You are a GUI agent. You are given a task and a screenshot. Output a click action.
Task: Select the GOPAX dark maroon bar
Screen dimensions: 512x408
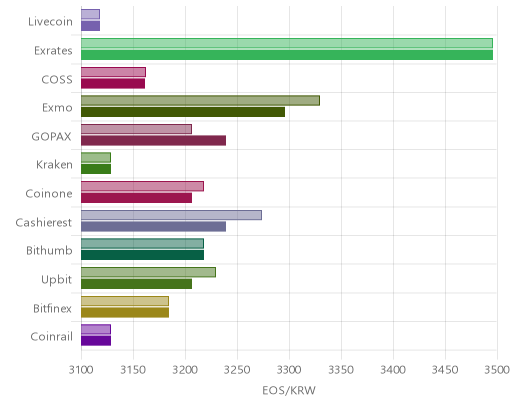(154, 141)
